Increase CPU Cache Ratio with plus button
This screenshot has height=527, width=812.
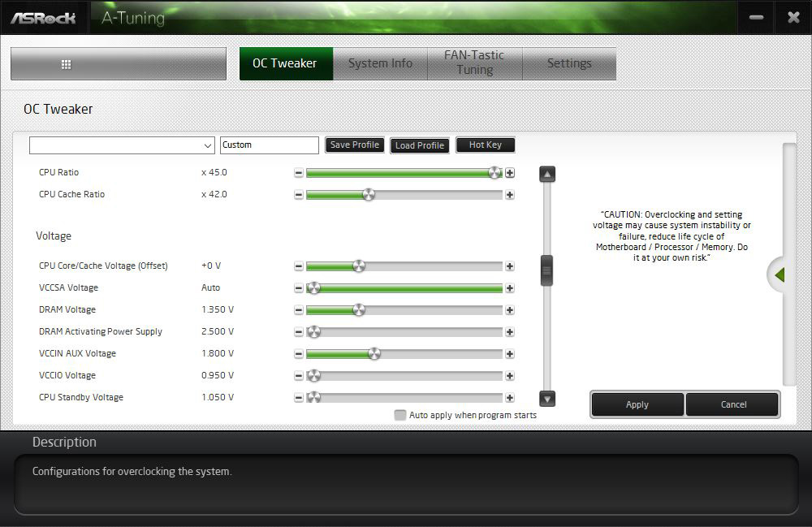pyautogui.click(x=510, y=195)
